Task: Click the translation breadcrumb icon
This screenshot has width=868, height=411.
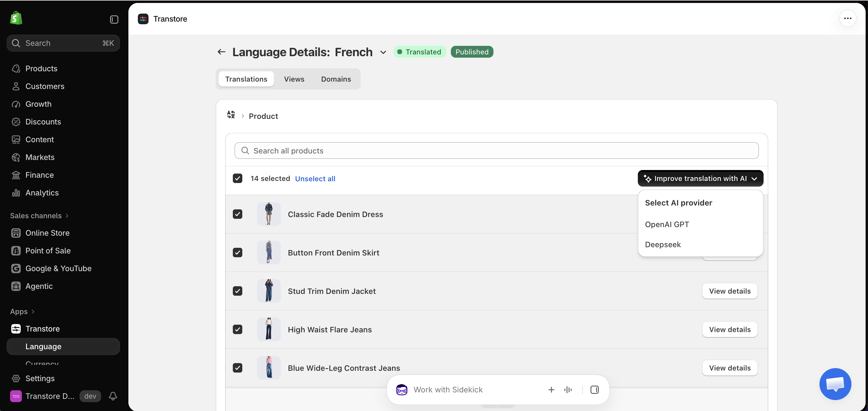Action: 231,114
